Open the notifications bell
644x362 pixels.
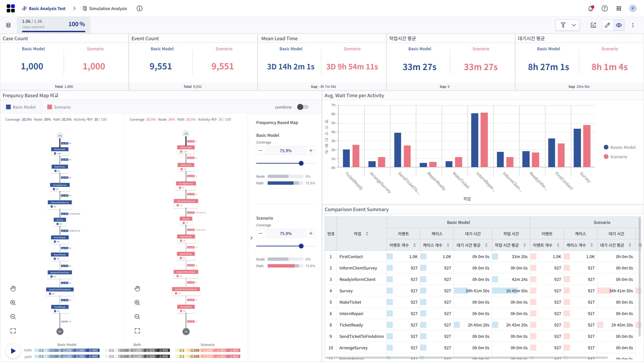[591, 8]
